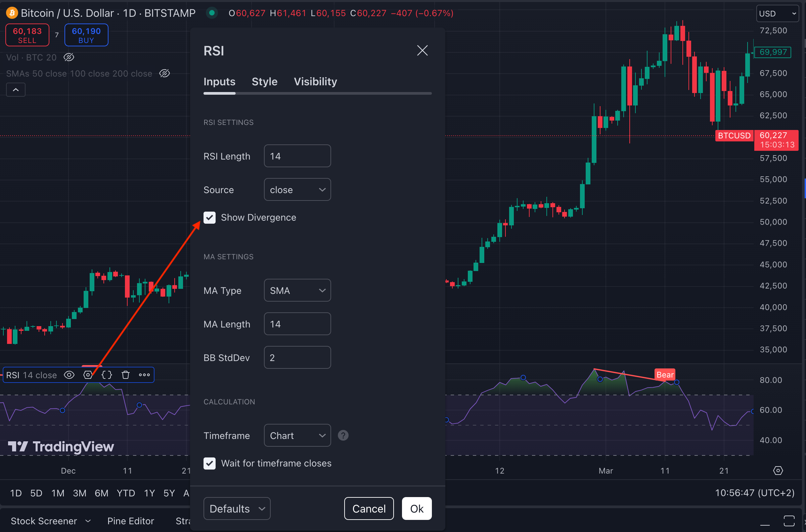This screenshot has width=806, height=532.
Task: Open the Timeframe dropdown
Action: pos(297,435)
